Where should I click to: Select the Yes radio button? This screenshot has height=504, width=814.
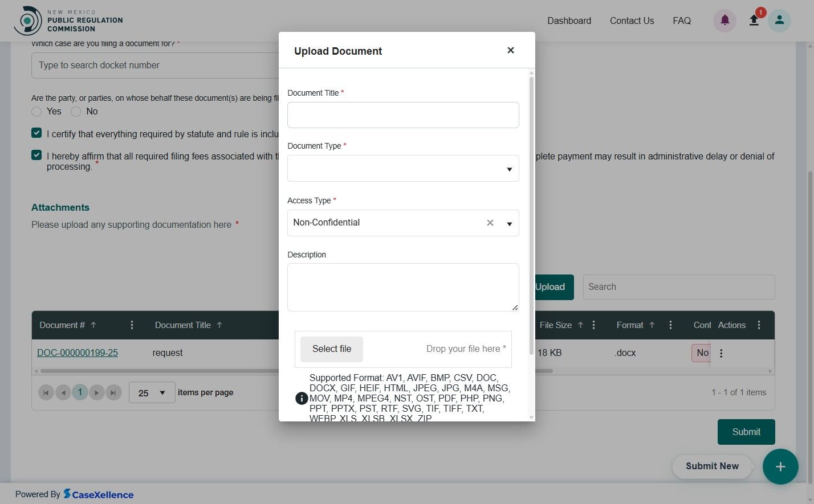pyautogui.click(x=36, y=112)
